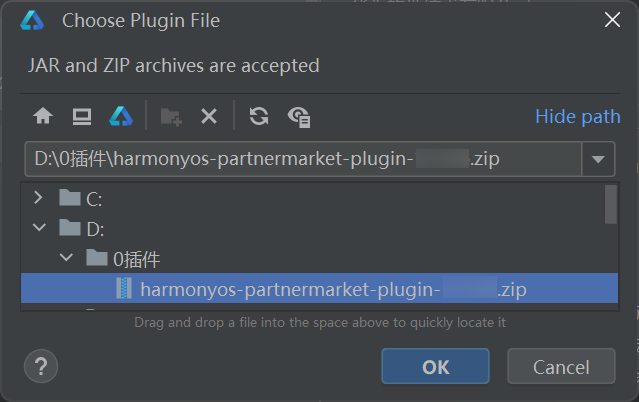This screenshot has height=402, width=639.
Task: Go to the home directory
Action: coord(43,116)
